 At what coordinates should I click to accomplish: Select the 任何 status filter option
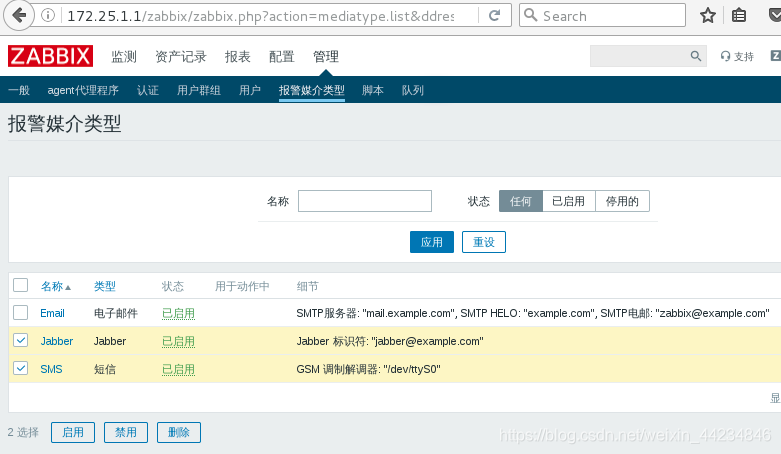tap(521, 201)
